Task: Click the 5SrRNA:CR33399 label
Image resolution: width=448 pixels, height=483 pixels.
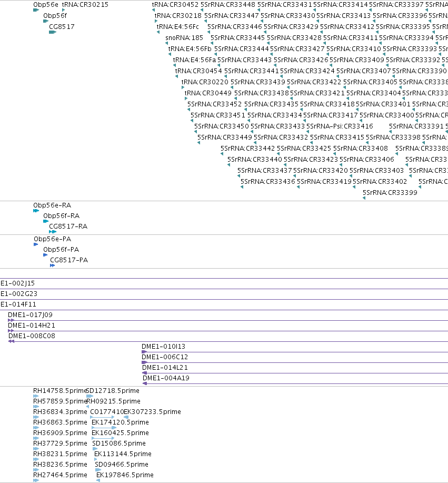Action: click(390, 193)
